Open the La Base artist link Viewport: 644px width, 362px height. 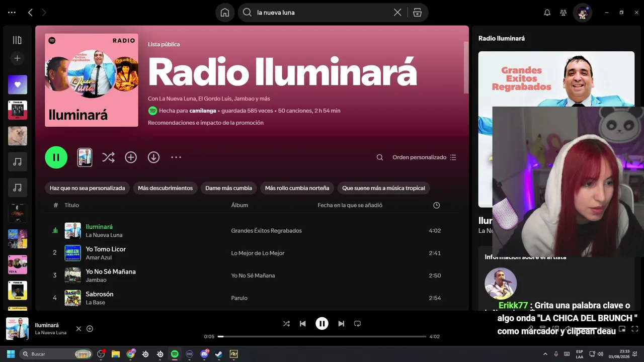(96, 302)
